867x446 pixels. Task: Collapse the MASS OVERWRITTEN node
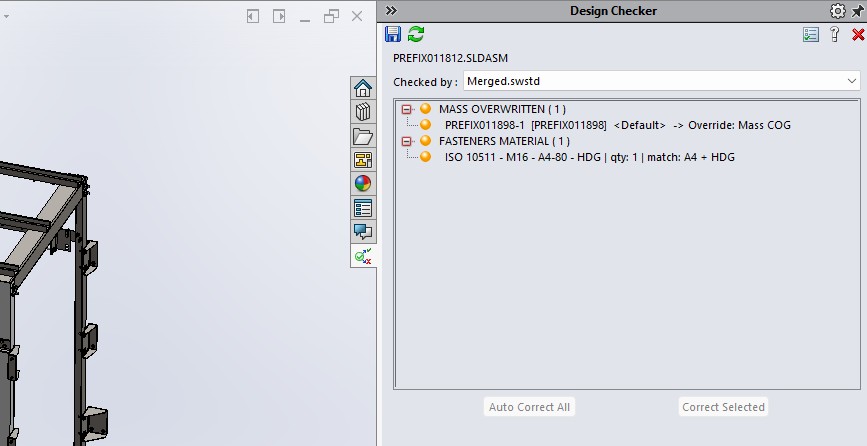coord(407,109)
